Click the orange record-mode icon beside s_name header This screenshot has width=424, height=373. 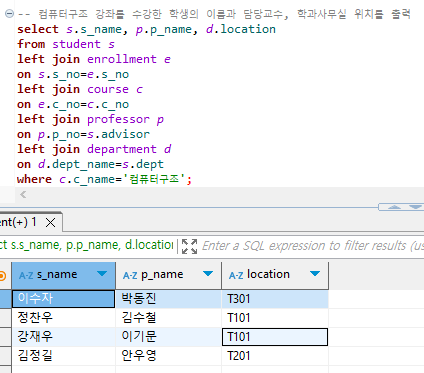click(x=3, y=276)
